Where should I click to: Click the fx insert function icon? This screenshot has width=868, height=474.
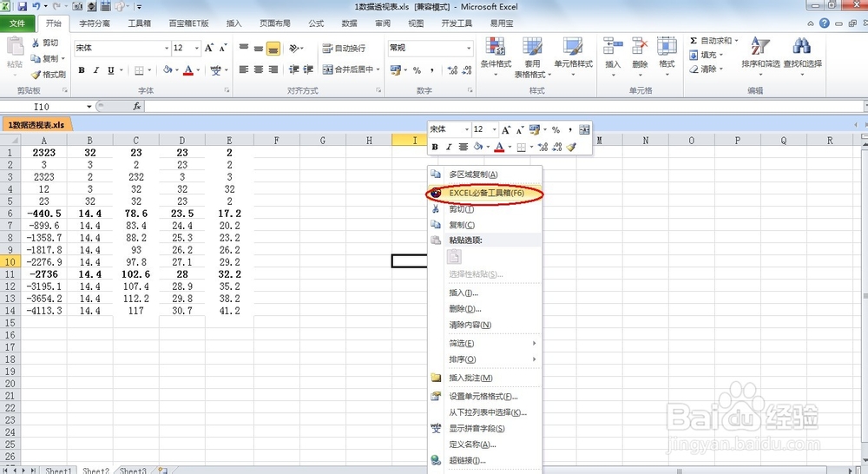click(137, 106)
